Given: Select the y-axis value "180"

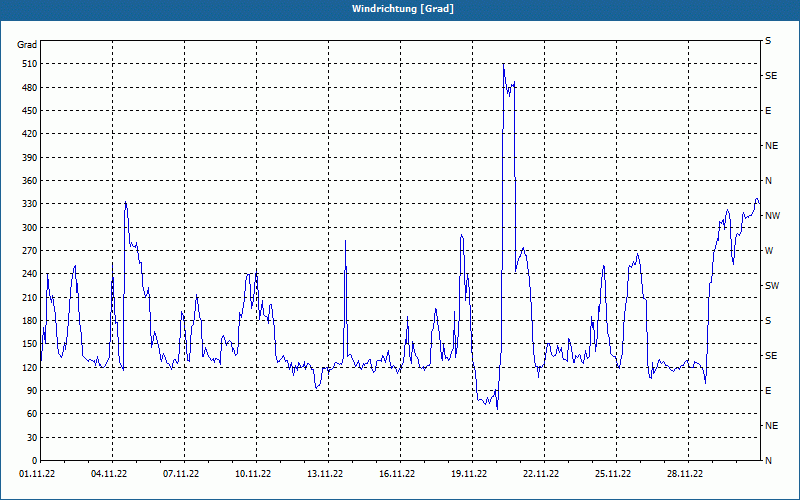Looking at the screenshot, I should click(30, 321).
